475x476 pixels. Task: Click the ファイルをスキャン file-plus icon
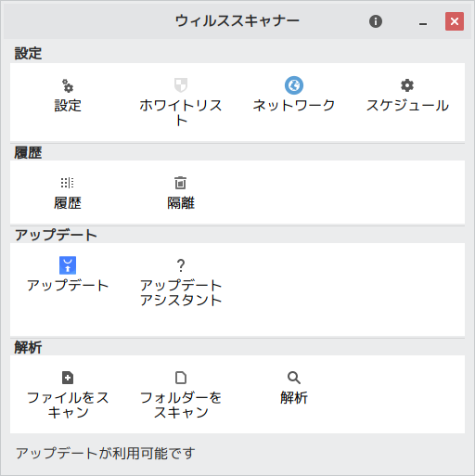coord(68,378)
